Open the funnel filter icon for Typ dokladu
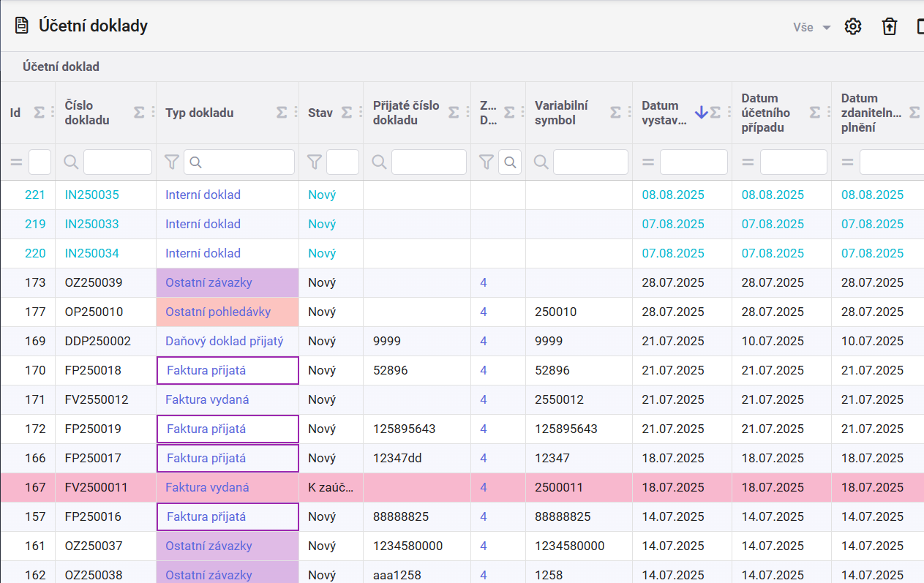 coord(172,162)
